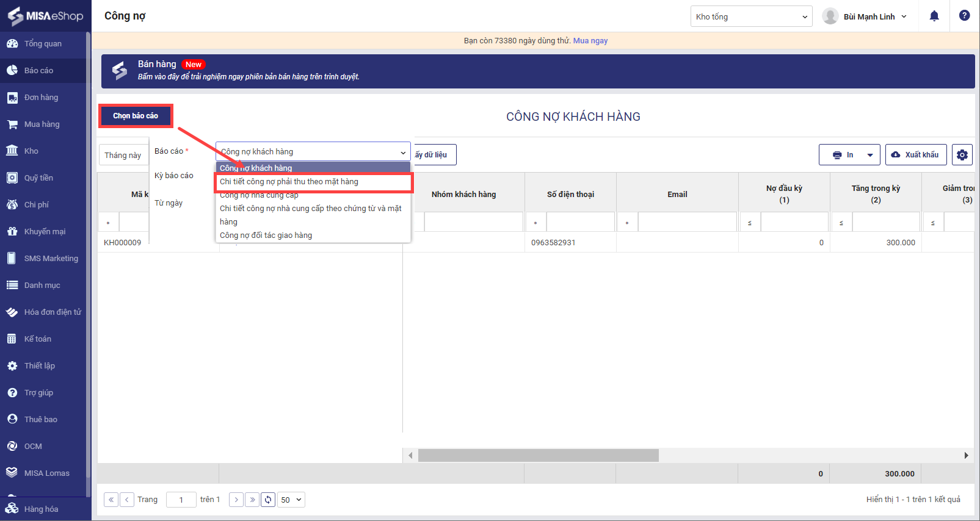Open Khuyến mại promotions in the sidebar

click(43, 232)
